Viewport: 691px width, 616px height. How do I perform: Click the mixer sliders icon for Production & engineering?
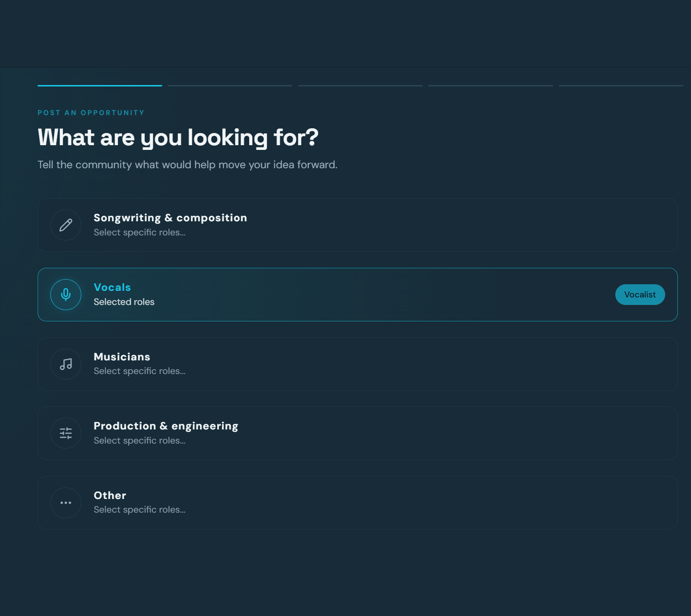[x=66, y=433]
